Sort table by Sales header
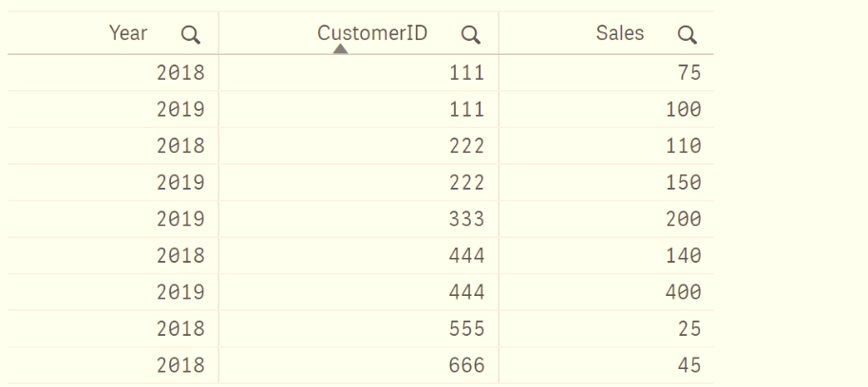868x387 pixels. click(619, 34)
